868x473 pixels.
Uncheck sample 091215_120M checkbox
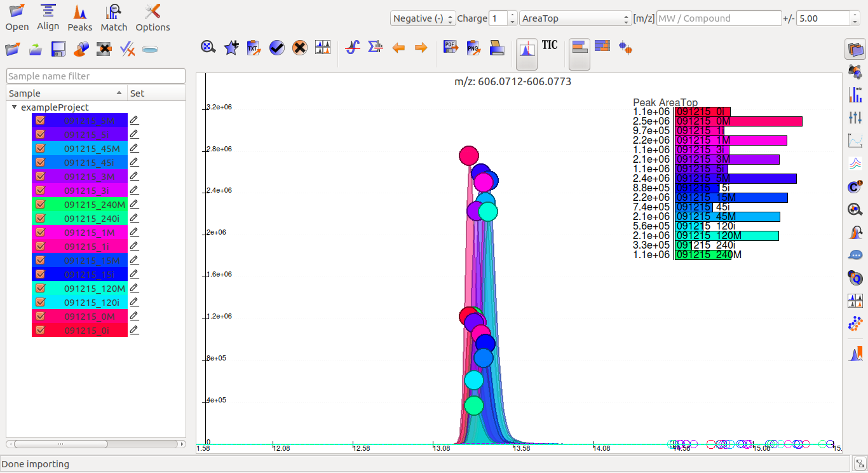point(40,288)
